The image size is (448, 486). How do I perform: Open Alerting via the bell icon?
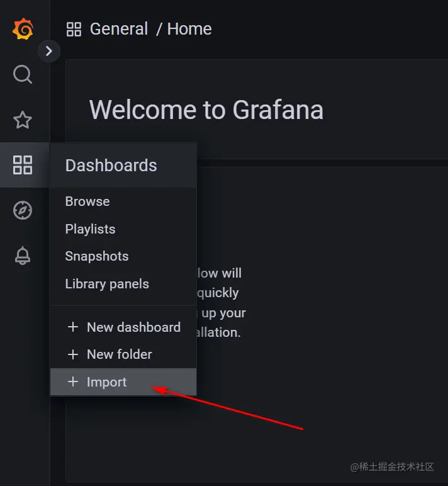(23, 256)
